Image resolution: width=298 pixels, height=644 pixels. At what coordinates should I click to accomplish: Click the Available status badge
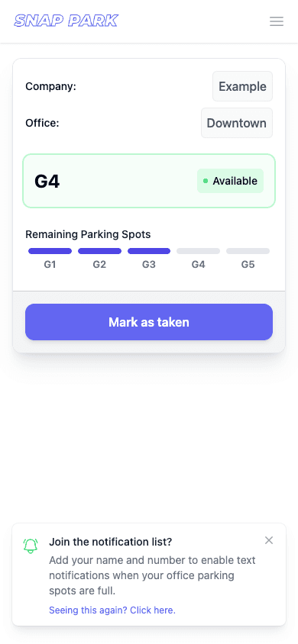coord(230,181)
